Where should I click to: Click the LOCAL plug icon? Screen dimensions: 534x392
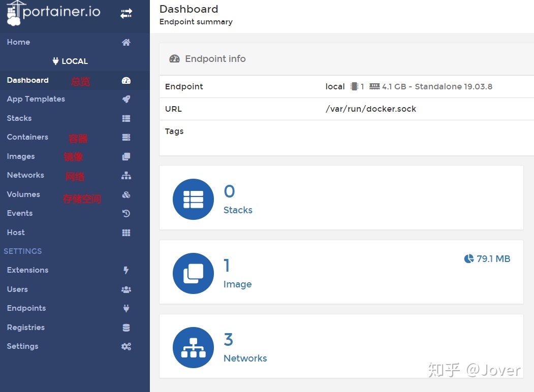tap(55, 61)
